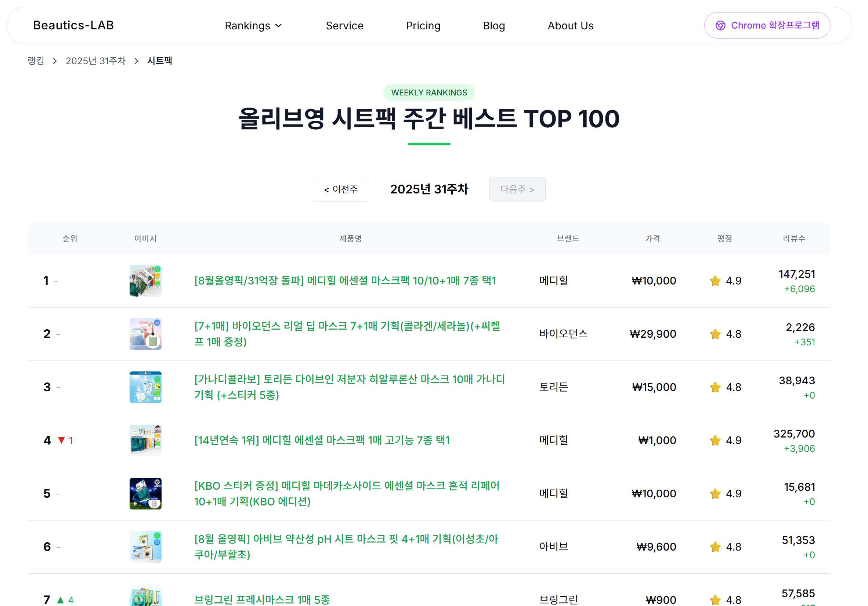The image size is (868, 606).
Task: Click the star icon in ₩1,000 메디힐 row
Action: click(x=715, y=440)
